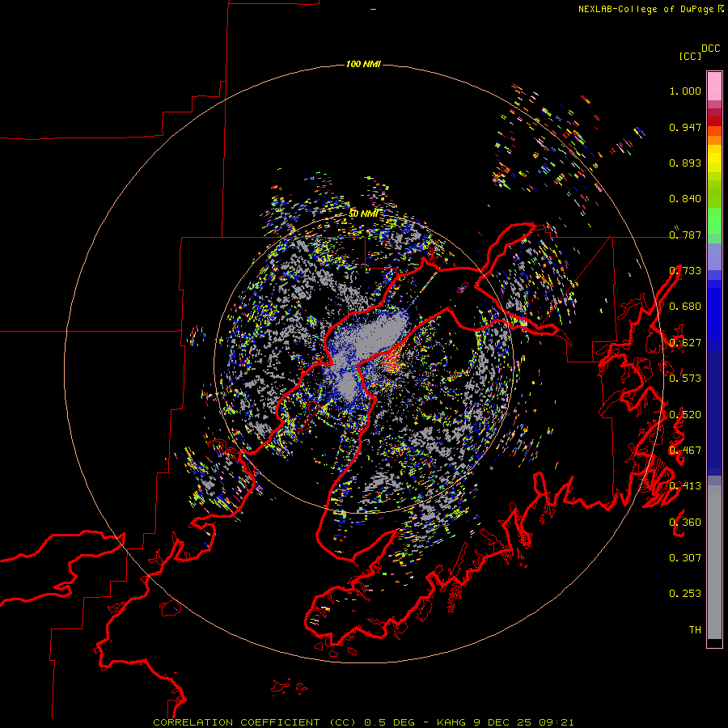
Task: Click the 0.893 color scale value
Action: (685, 163)
